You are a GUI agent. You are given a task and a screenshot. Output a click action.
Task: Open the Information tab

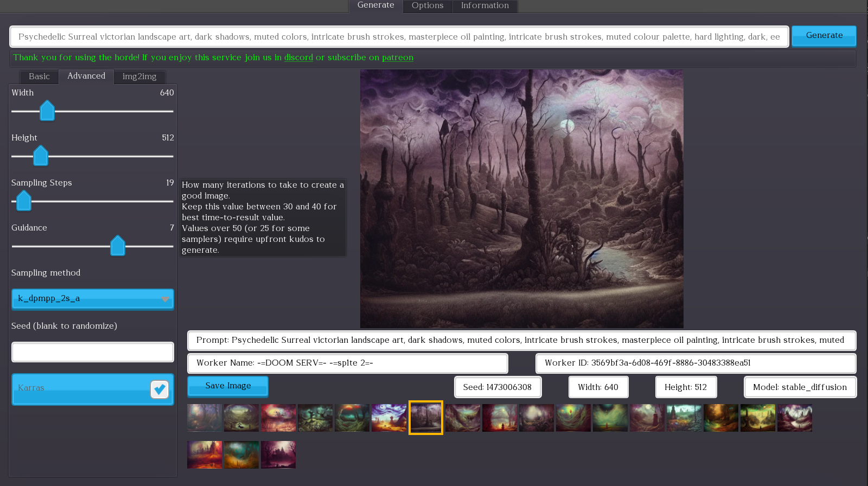pyautogui.click(x=485, y=5)
